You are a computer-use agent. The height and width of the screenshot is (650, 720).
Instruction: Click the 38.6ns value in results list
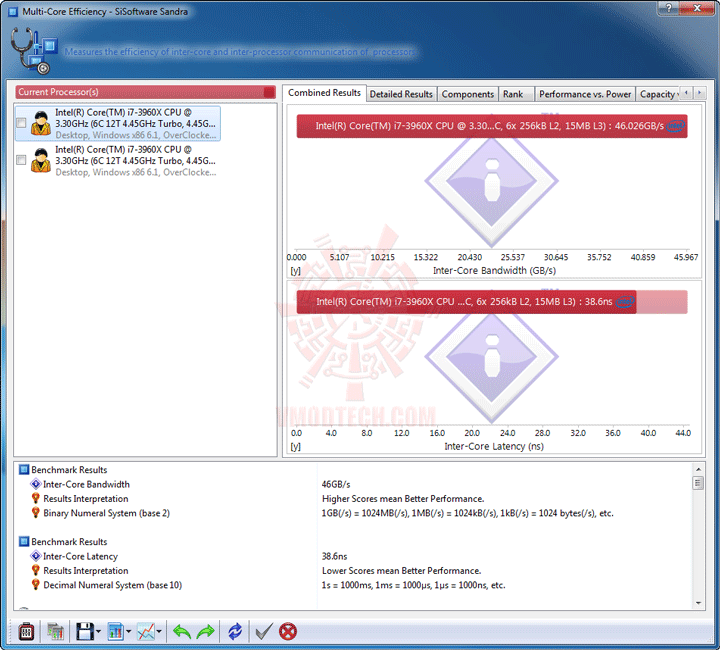(x=334, y=556)
